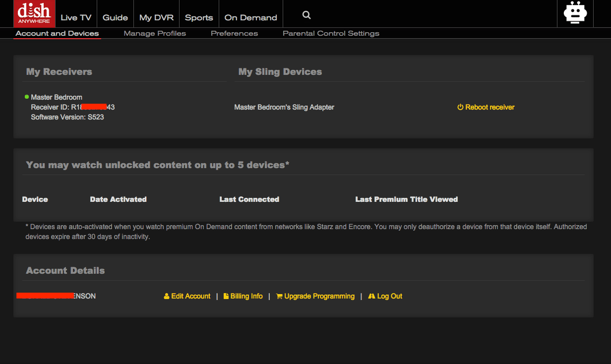The height and width of the screenshot is (364, 611).
Task: Open My DVR
Action: point(156,17)
